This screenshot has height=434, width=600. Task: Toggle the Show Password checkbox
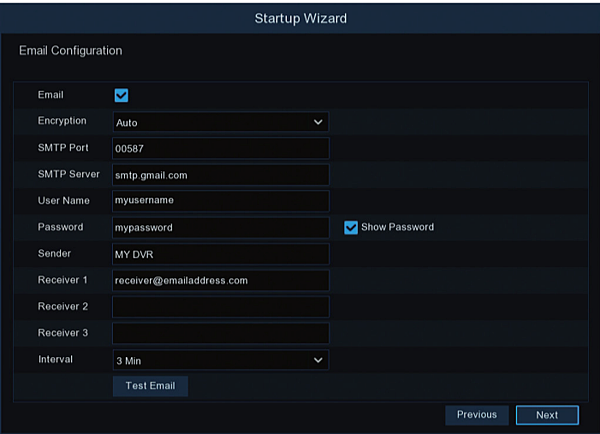(351, 227)
